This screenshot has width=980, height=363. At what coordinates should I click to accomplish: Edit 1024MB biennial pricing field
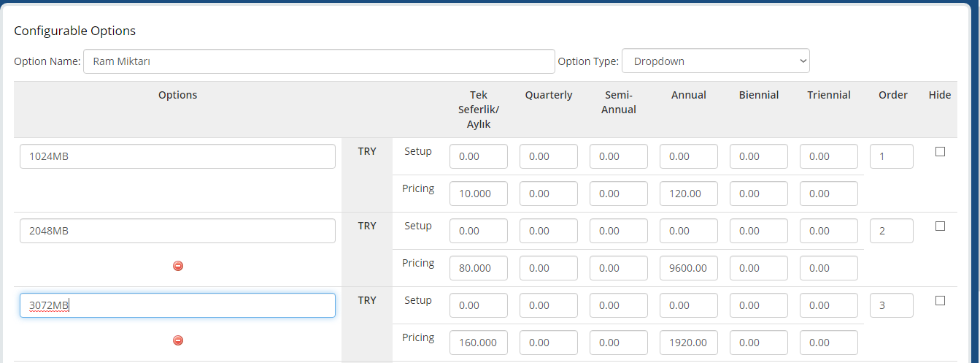click(x=759, y=194)
